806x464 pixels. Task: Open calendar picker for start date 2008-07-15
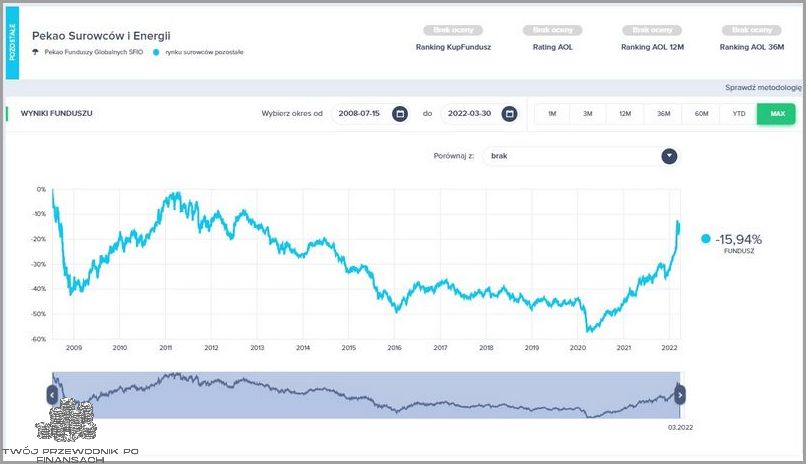(400, 114)
